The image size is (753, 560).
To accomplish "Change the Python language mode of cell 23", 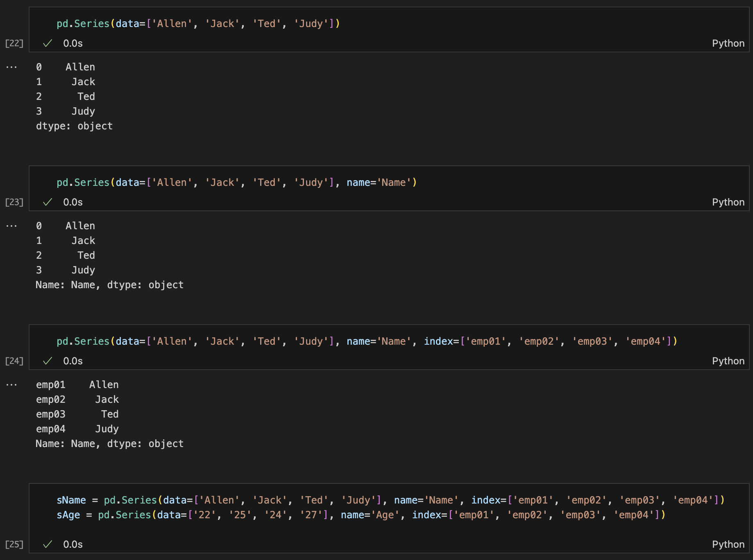I will click(728, 202).
